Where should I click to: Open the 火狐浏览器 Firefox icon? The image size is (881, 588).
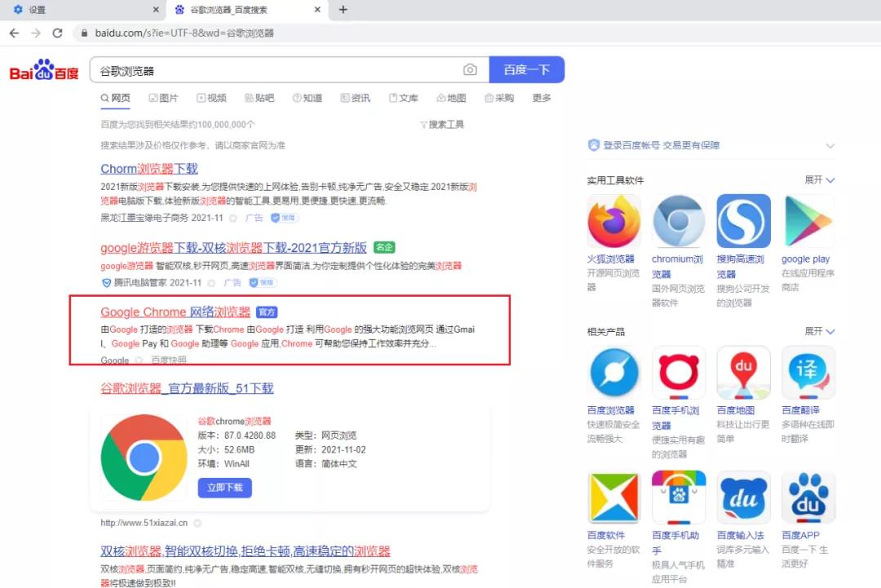[613, 220]
